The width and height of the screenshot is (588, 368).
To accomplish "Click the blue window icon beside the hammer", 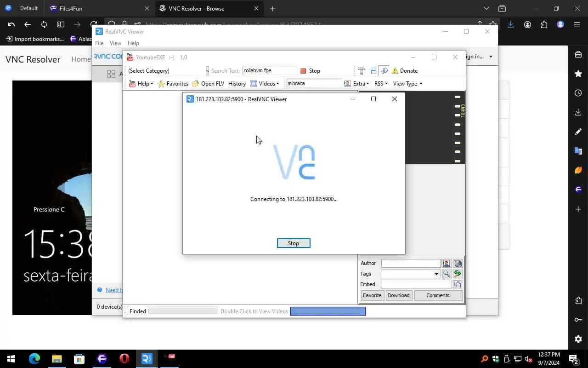I will 373,71.
